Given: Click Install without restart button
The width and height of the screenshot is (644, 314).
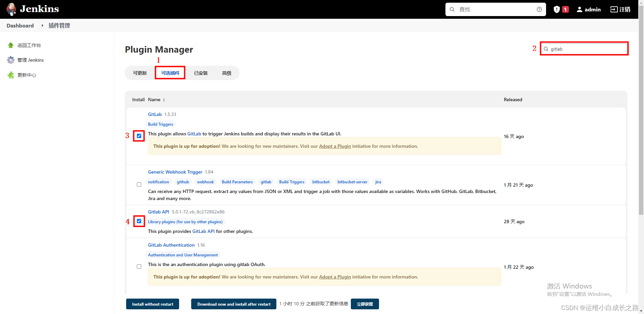Looking at the screenshot, I should point(153,304).
